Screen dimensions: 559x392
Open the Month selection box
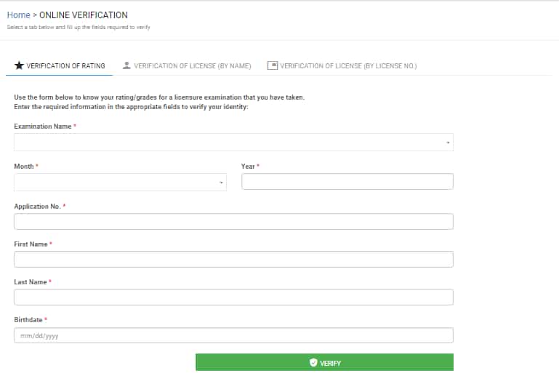120,183
